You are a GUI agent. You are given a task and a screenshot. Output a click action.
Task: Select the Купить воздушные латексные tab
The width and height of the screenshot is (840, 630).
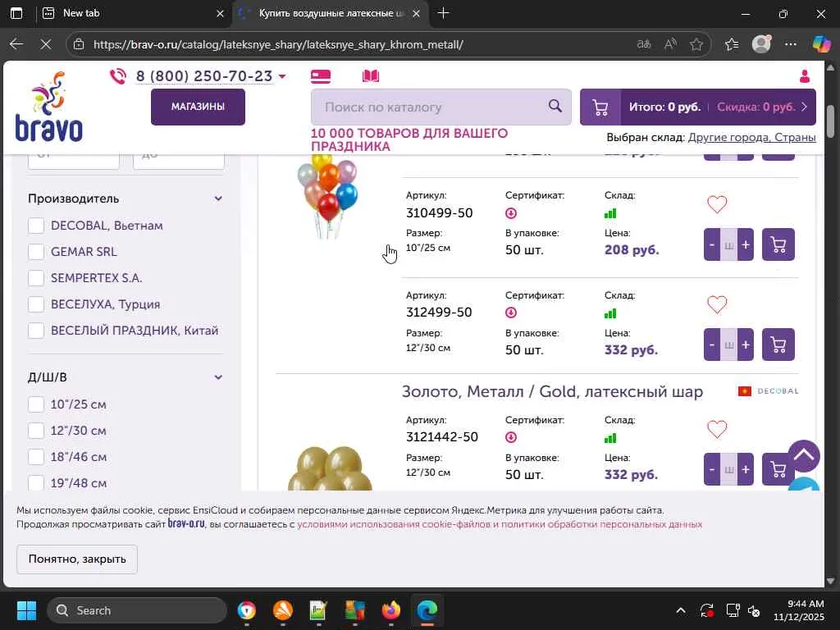[x=330, y=13]
